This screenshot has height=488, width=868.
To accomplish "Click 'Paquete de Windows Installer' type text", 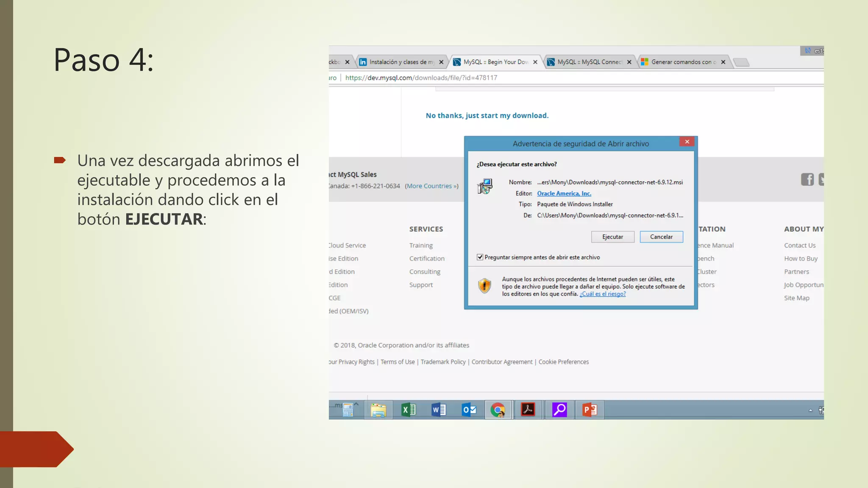I will click(x=575, y=204).
